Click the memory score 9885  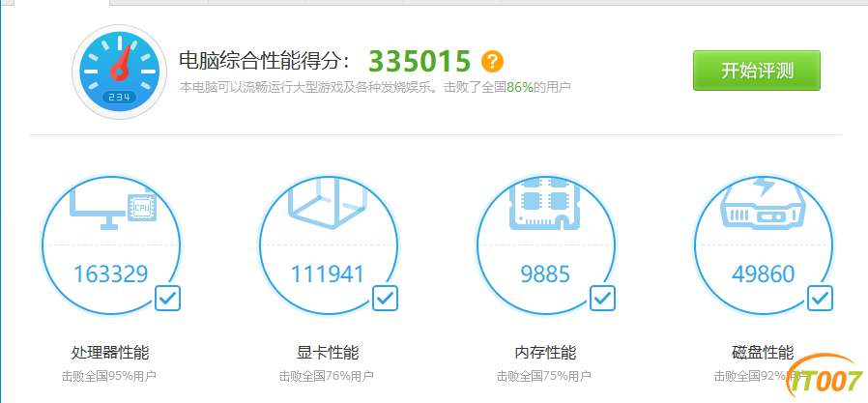point(545,274)
